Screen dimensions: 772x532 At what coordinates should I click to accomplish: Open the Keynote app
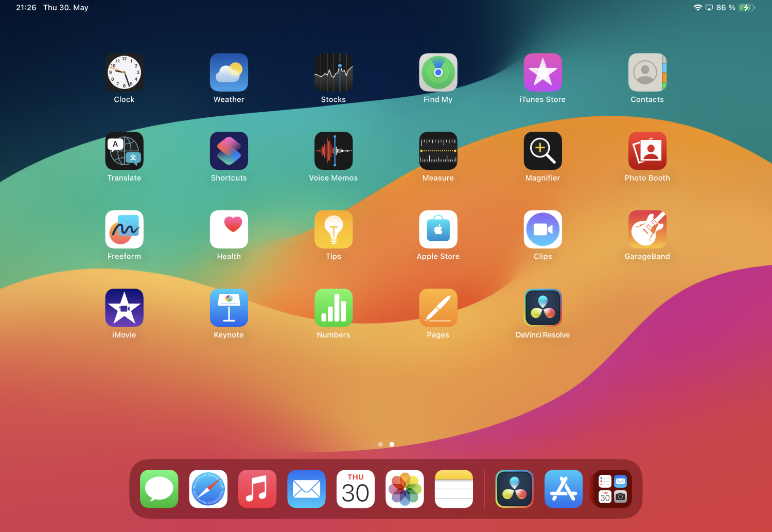229,308
